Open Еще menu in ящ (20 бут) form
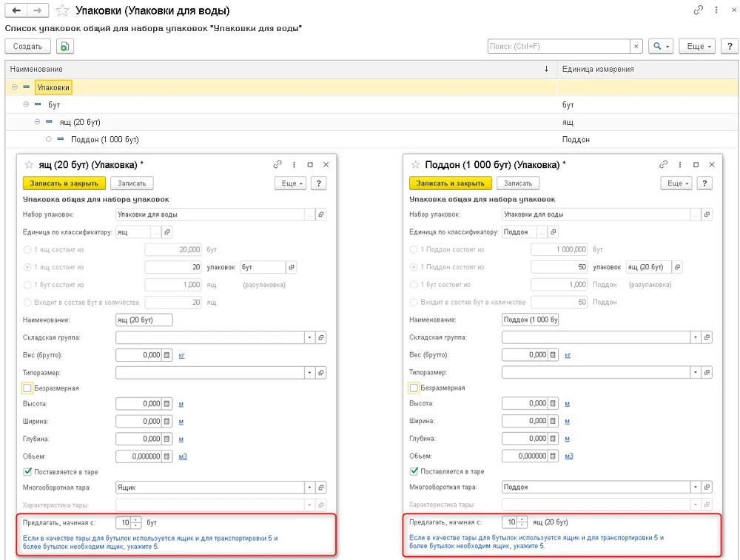Image resolution: width=740 pixels, height=560 pixels. [291, 183]
